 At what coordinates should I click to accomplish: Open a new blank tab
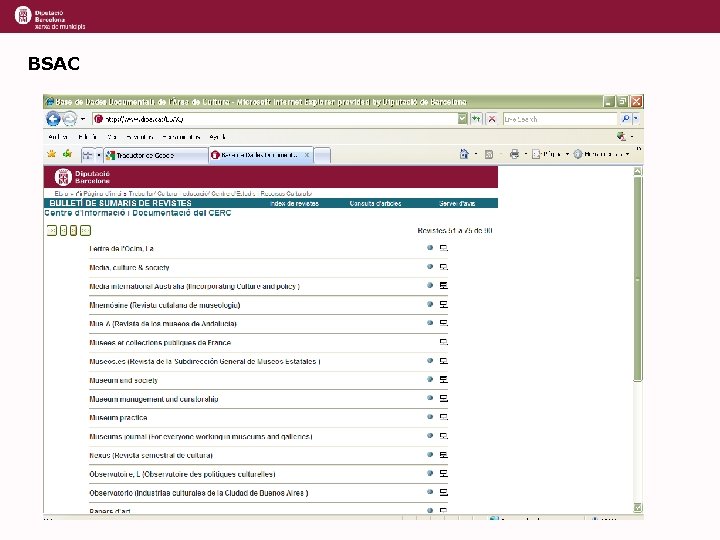pyautogui.click(x=322, y=156)
